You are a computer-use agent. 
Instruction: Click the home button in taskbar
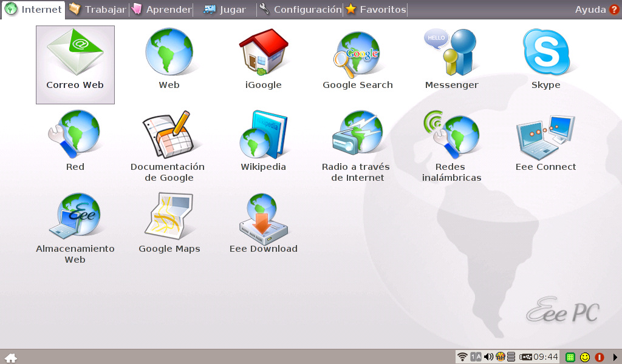10,357
